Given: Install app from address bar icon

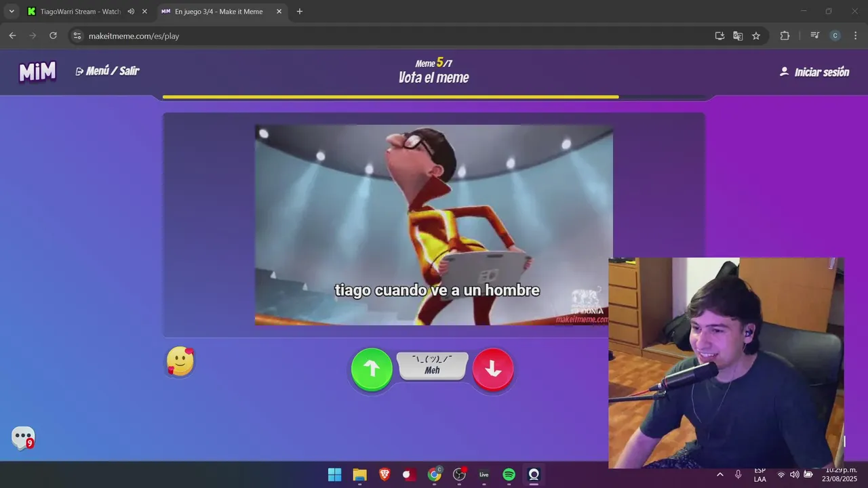Looking at the screenshot, I should click(x=719, y=36).
